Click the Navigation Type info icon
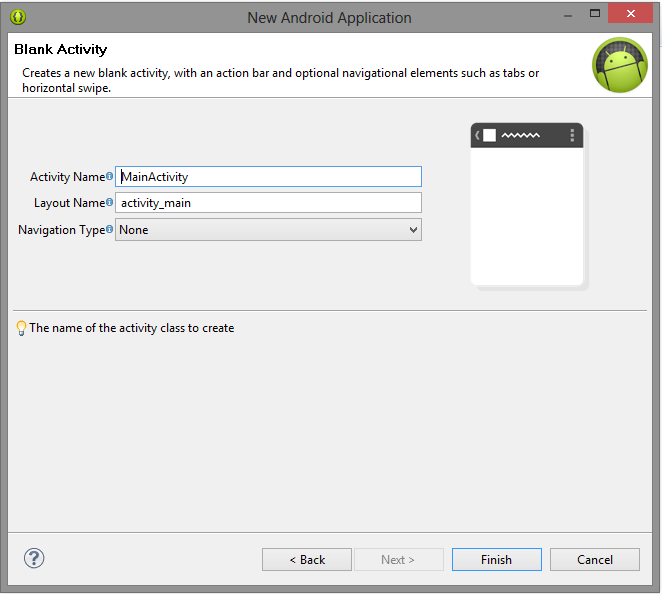Viewport: 662px width, 594px height. coord(109,229)
